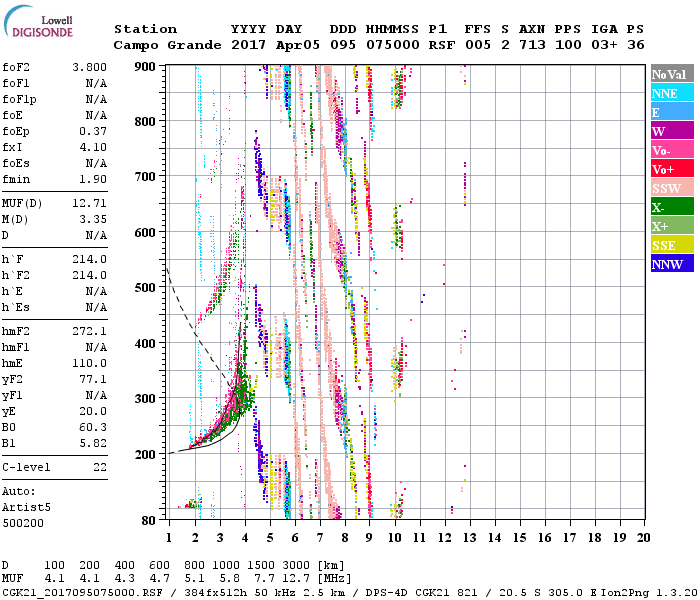This screenshot has height=600, width=700.
Task: Select the SSW light pink legend swatch
Action: [671, 188]
